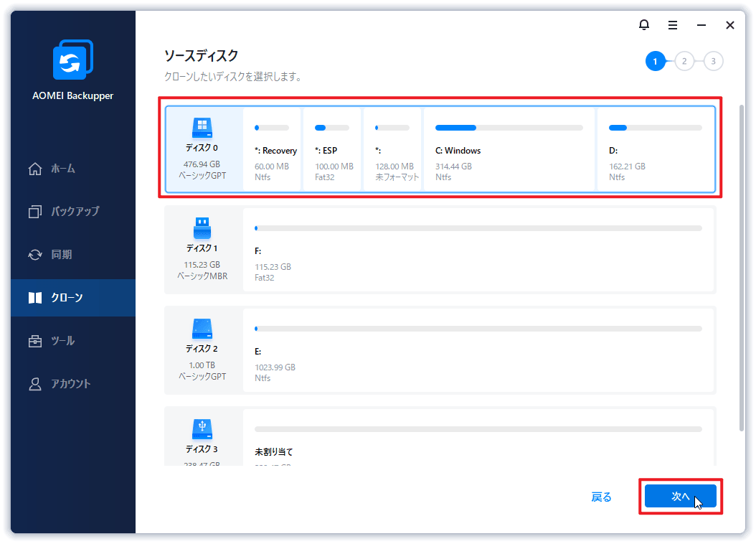Click step 2 progress indicator circle

(684, 61)
